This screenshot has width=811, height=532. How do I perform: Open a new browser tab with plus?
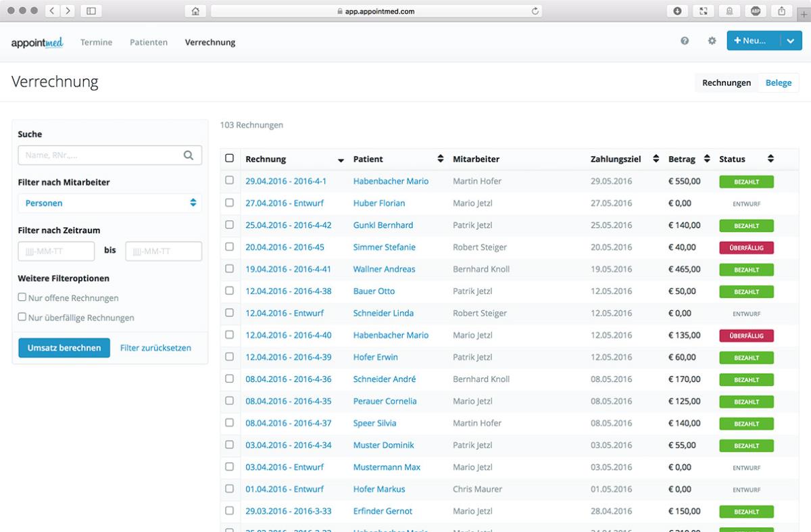804,14
